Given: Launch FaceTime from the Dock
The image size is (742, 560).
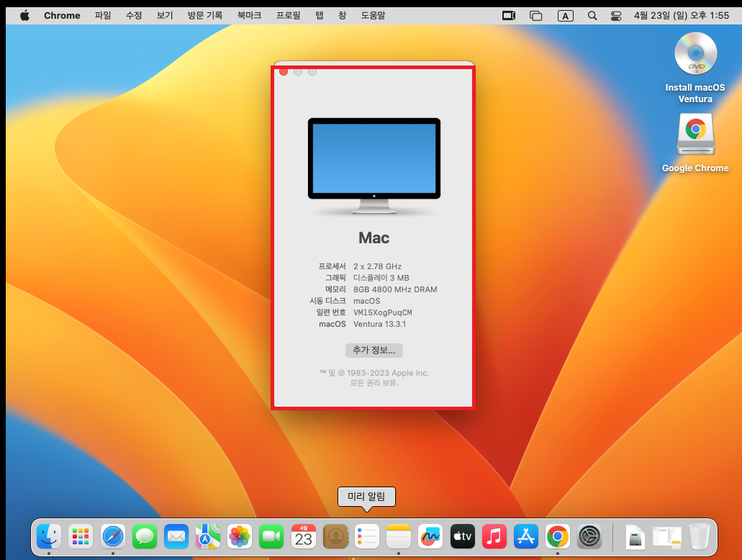Looking at the screenshot, I should pyautogui.click(x=271, y=537).
